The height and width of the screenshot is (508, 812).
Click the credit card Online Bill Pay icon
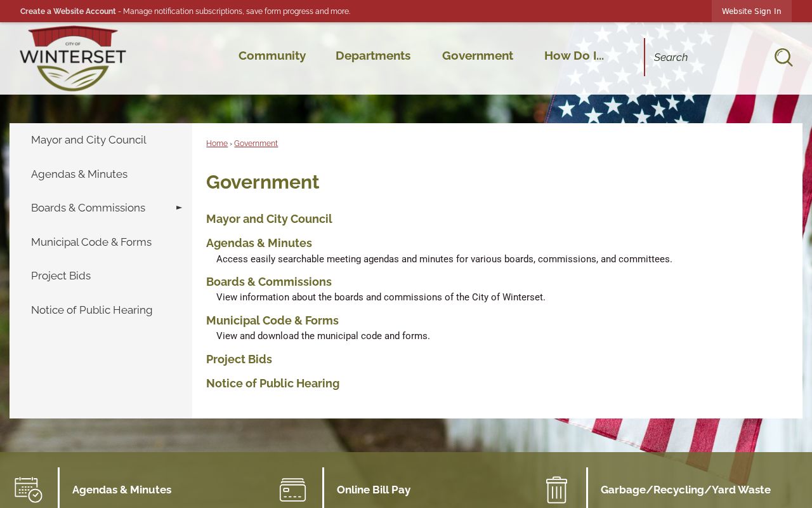pyautogui.click(x=292, y=490)
